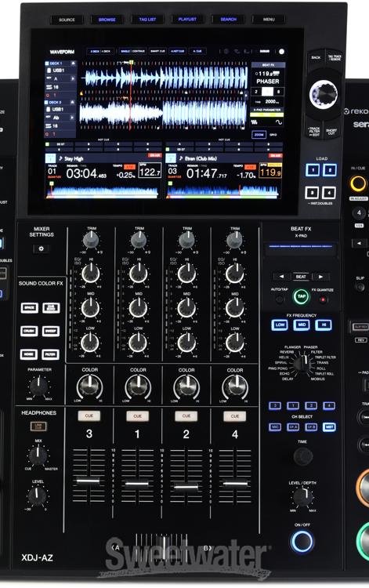Open the SOURCE screen
Viewport: 369px width, 588px height.
point(67,20)
